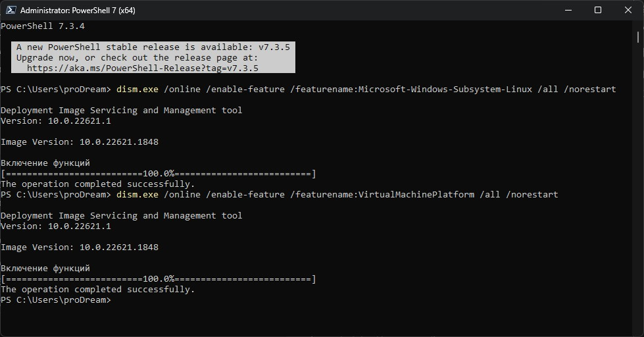Click the first 'Image Version: 10.0.22621.1848' line
644x337 pixels.
point(80,142)
